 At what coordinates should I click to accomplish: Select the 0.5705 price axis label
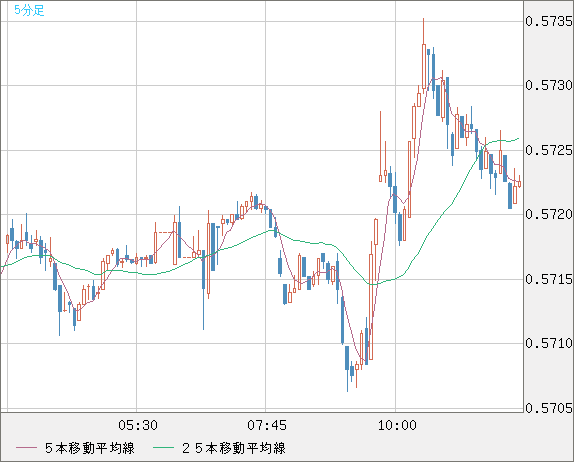pyautogui.click(x=549, y=407)
